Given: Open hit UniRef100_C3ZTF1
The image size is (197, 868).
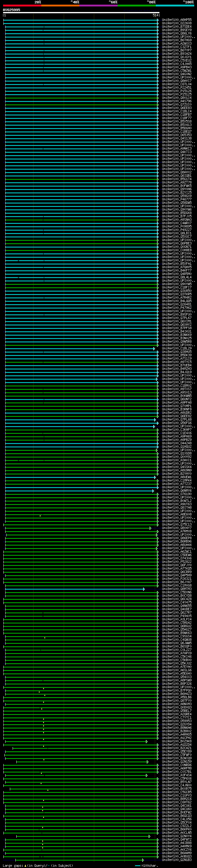Looking at the screenshot, I should 177,47.
